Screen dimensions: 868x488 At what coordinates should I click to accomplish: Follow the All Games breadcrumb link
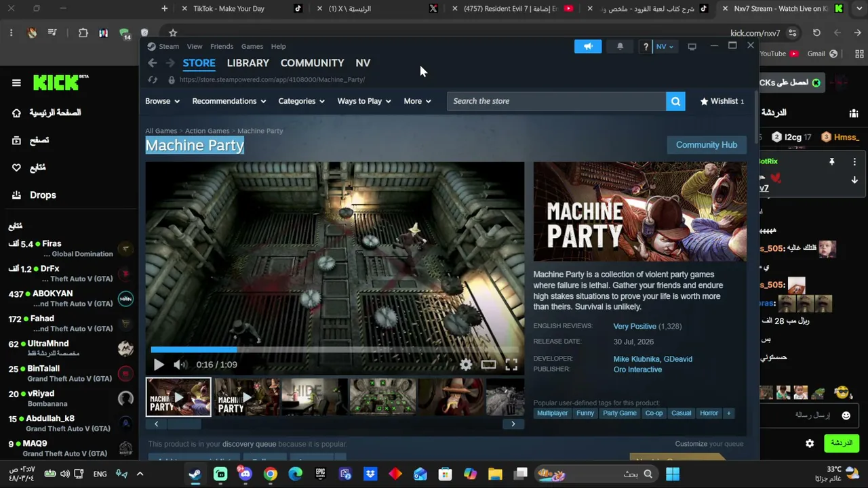coord(161,131)
